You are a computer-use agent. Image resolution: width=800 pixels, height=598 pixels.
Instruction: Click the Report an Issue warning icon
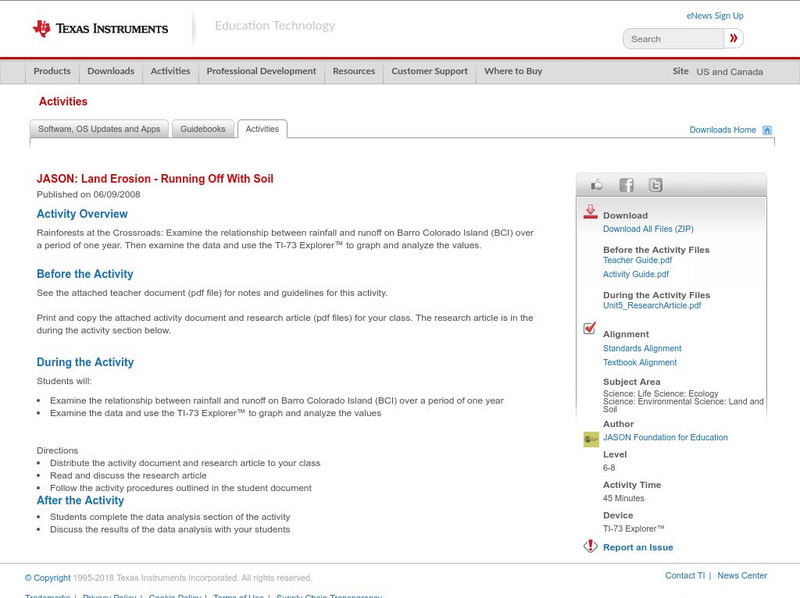tap(590, 546)
